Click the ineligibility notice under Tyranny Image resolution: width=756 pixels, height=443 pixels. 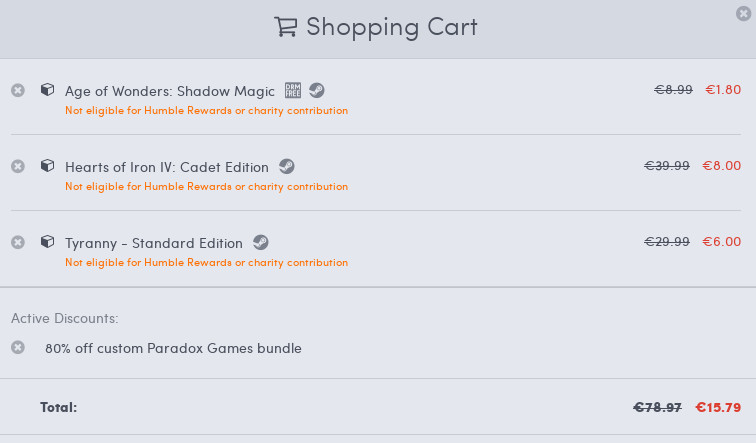point(206,262)
